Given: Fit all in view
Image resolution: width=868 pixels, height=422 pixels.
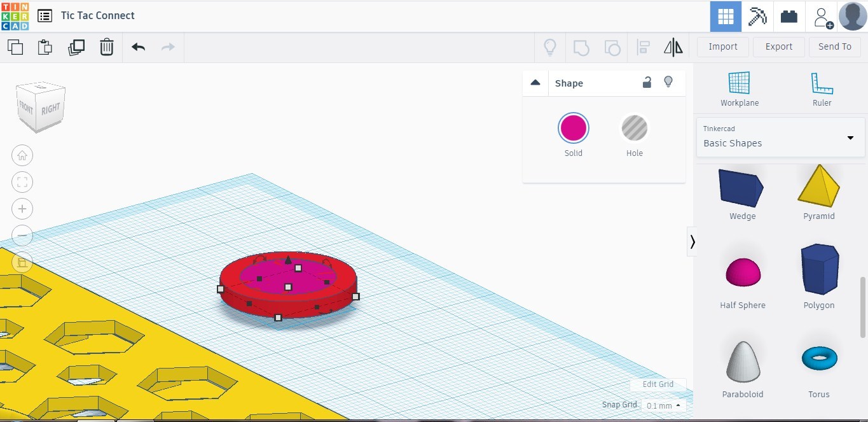Looking at the screenshot, I should 22,182.
